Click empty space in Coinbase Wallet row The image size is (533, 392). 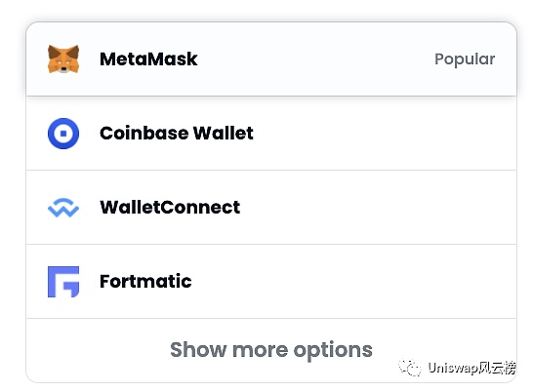coord(384,134)
